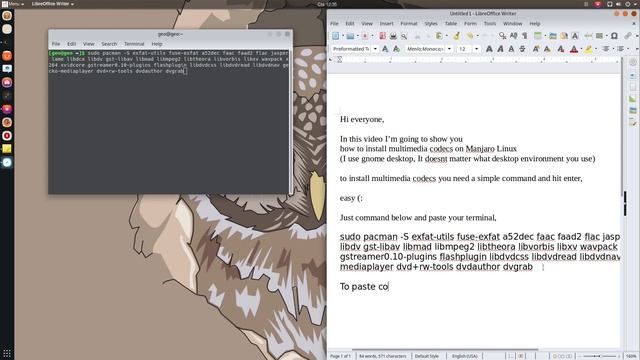The height and width of the screenshot is (360, 640).
Task: Expand the New document dropdown arrow
Action: 342,36
